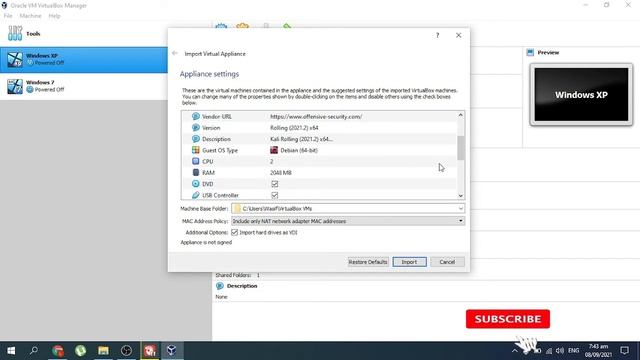
Task: Go back with the dialog back arrow
Action: point(175,53)
